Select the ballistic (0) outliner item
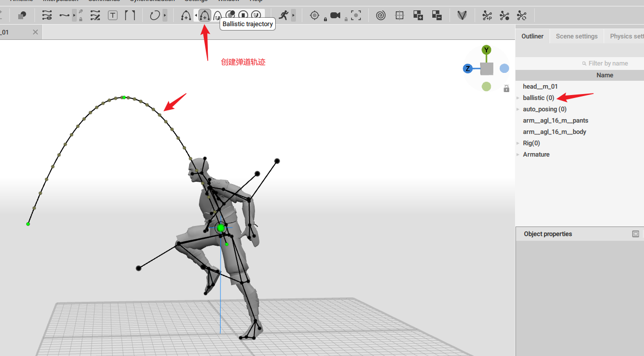644x356 pixels. point(539,98)
